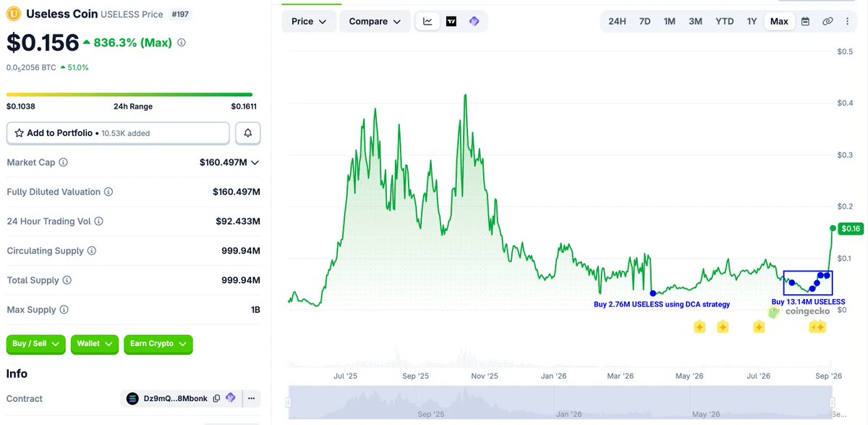The image size is (868, 425).
Task: Select the 7D time range tab
Action: [644, 21]
